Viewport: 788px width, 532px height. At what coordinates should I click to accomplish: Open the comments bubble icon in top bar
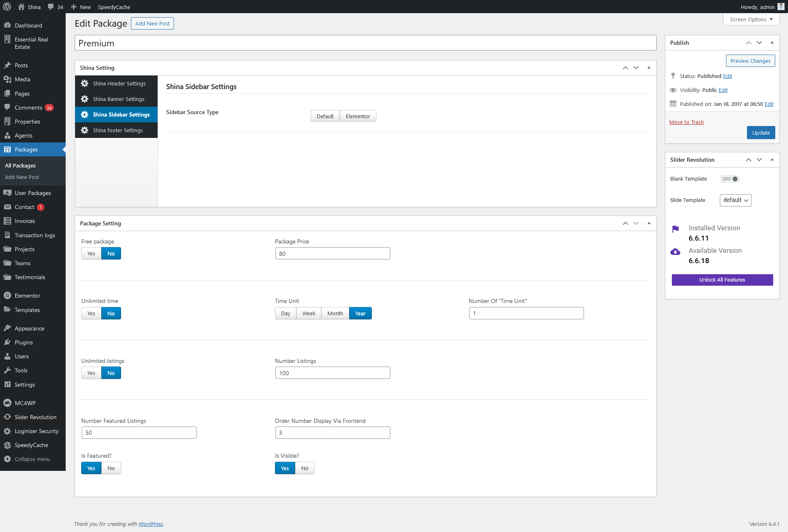pyautogui.click(x=51, y=7)
